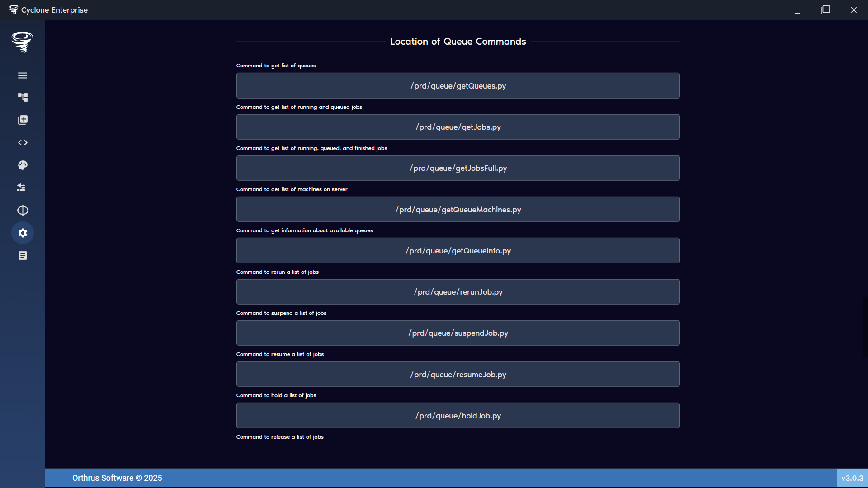This screenshot has height=488, width=868.
Task: Click the Cyclone tornado logo in sidebar
Action: click(23, 42)
